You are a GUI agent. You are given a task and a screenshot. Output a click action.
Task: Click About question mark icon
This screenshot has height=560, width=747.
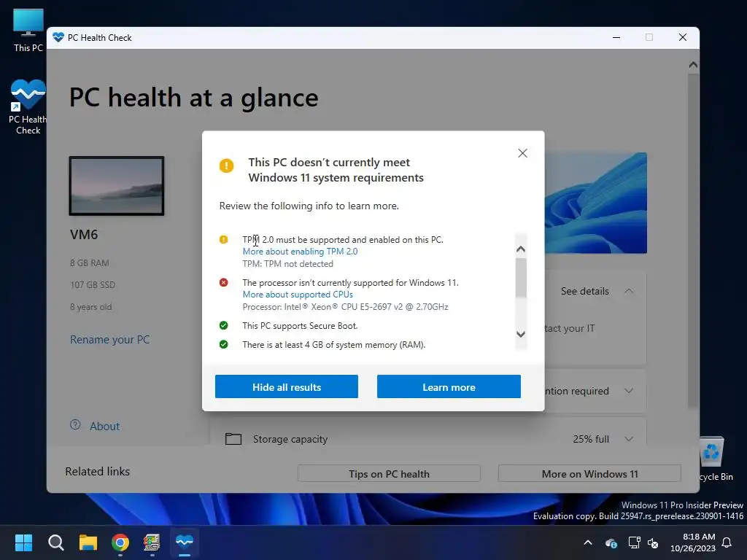coord(75,425)
